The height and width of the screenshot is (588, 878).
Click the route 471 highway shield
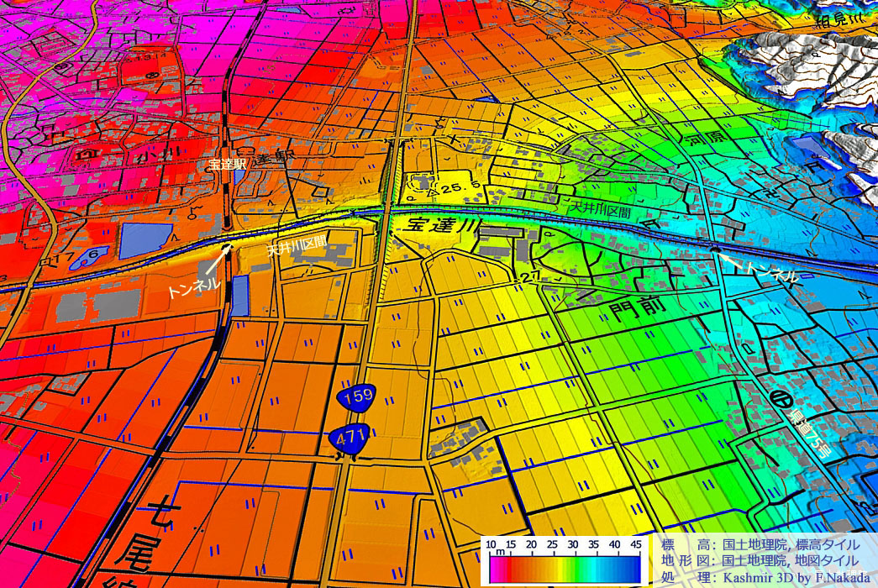[x=349, y=439]
